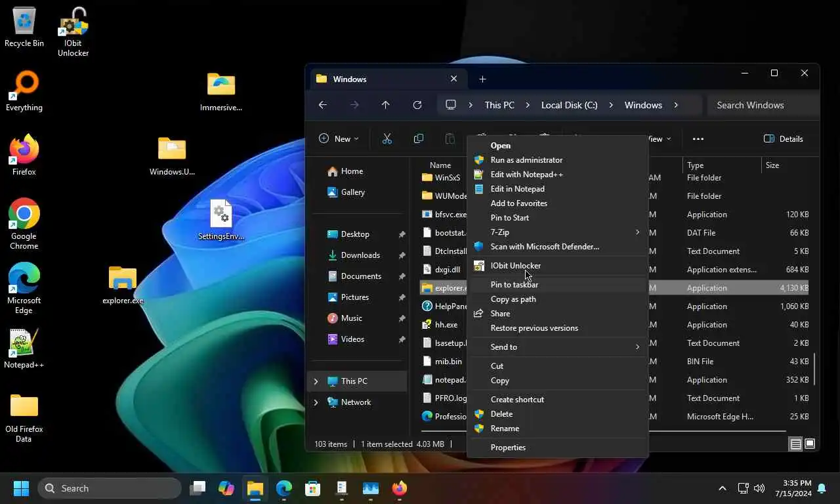Go up one folder level

[x=385, y=105]
